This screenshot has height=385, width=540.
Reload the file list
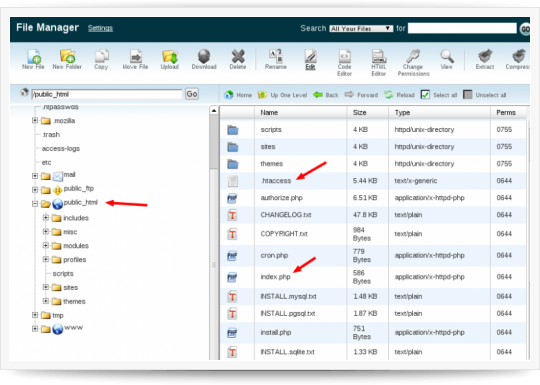pyautogui.click(x=399, y=95)
